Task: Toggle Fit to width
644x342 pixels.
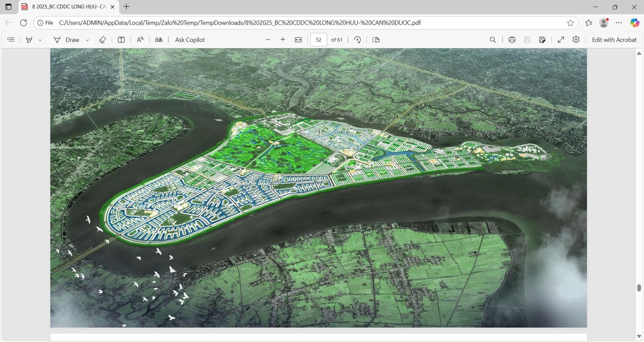Action: pos(298,40)
